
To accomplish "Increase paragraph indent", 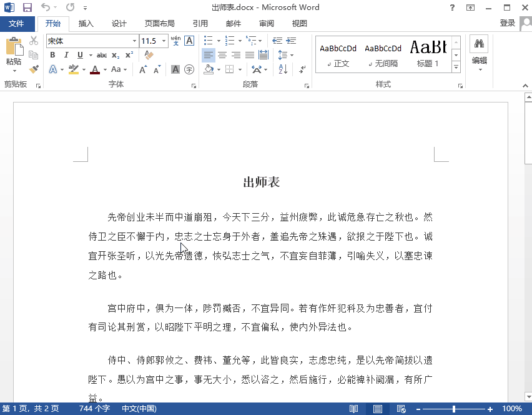I will point(291,41).
